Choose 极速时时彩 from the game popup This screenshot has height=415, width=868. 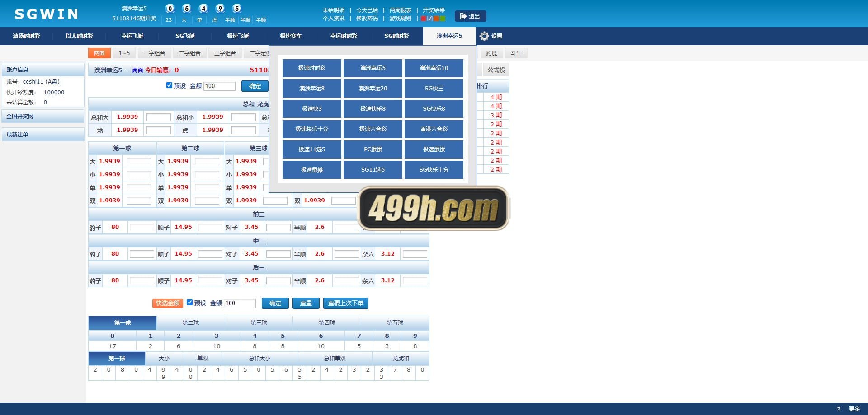(312, 68)
